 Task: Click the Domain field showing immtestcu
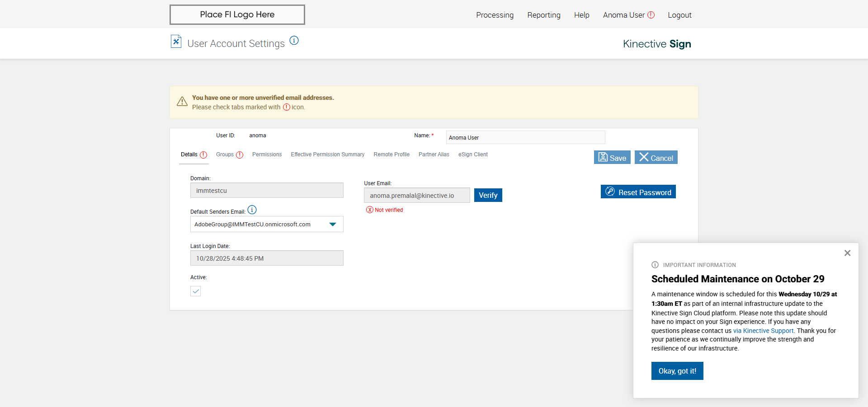tap(267, 190)
